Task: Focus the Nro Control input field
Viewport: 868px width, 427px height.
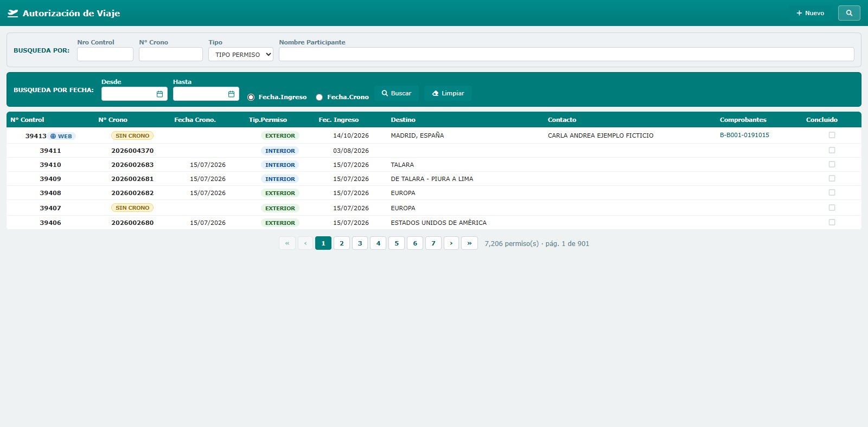Action: [x=105, y=54]
